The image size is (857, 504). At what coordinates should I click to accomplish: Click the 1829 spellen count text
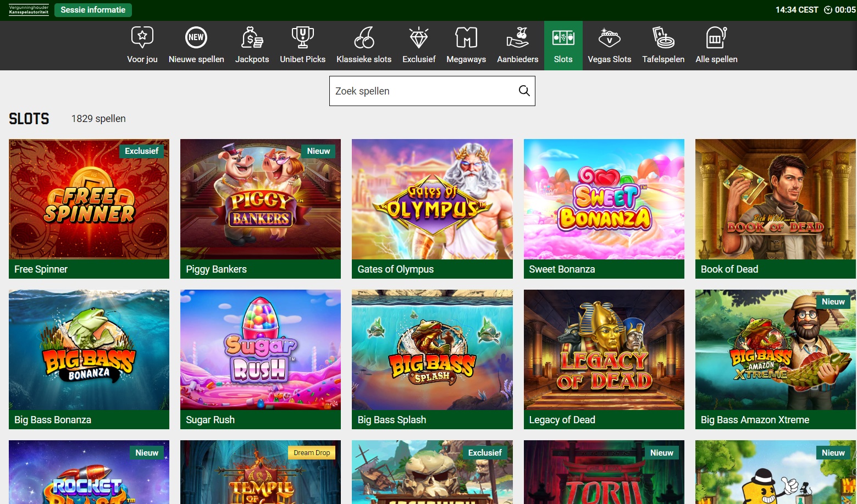98,119
